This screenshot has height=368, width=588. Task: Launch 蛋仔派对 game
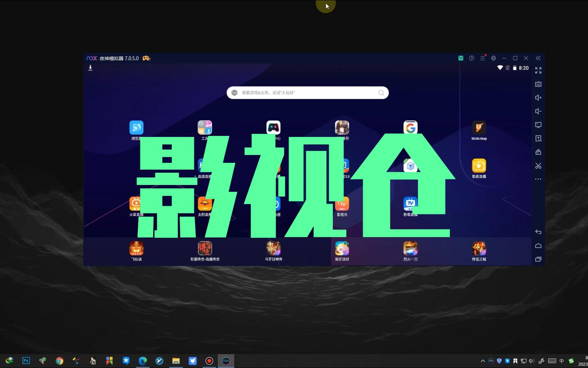(x=342, y=248)
